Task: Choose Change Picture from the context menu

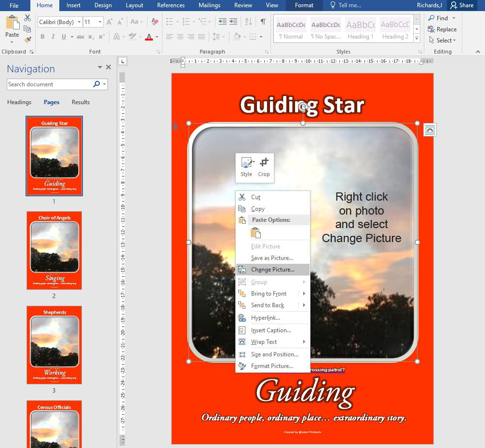Action: click(x=272, y=270)
